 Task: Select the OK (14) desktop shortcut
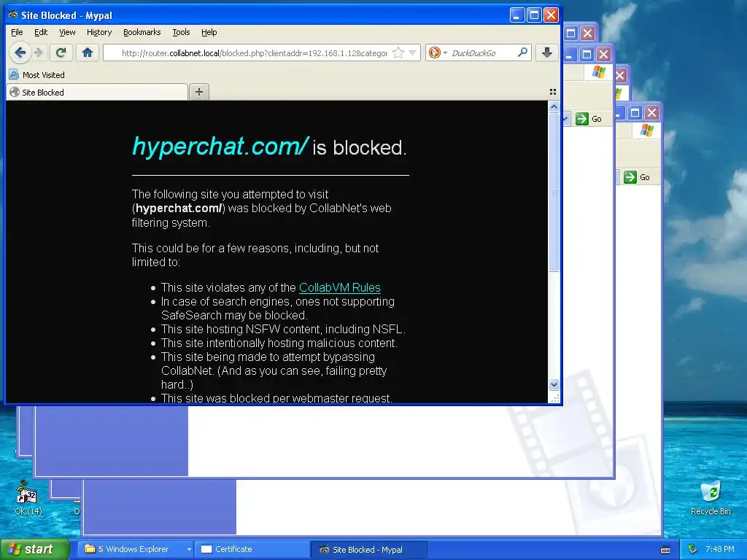pyautogui.click(x=28, y=499)
